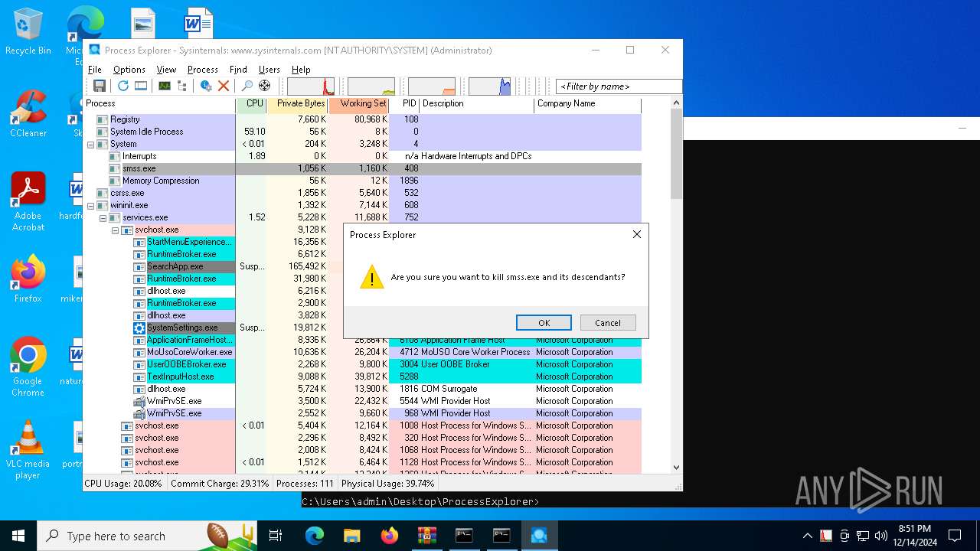Switch to Process Explorer taskbar icon
The height and width of the screenshot is (551, 980).
pos(539,536)
